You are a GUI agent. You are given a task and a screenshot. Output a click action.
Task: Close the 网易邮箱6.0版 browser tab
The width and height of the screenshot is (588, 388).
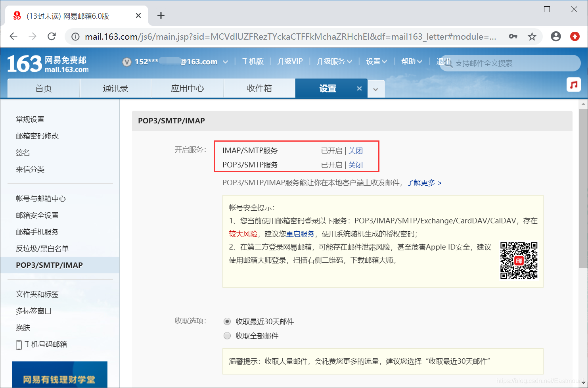138,15
